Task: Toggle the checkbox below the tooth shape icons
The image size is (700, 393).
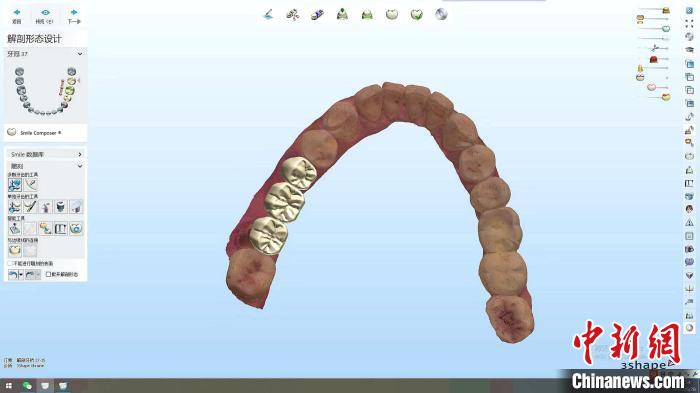Action: [x=10, y=263]
